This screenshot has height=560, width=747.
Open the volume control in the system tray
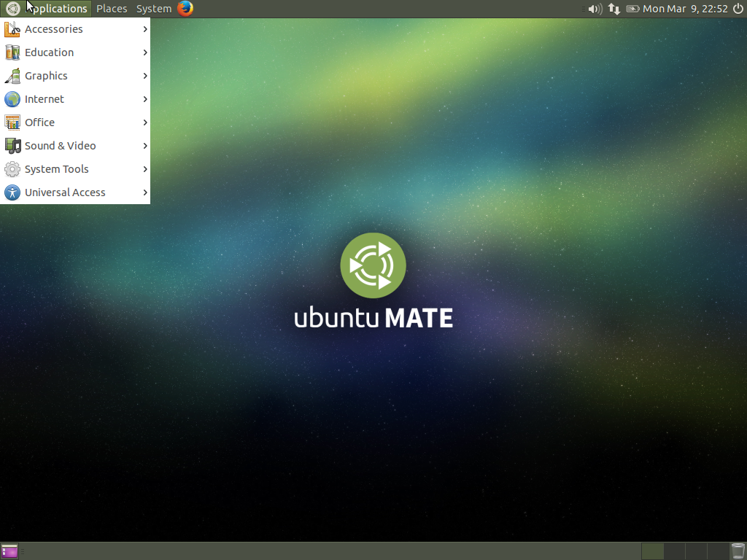[595, 9]
